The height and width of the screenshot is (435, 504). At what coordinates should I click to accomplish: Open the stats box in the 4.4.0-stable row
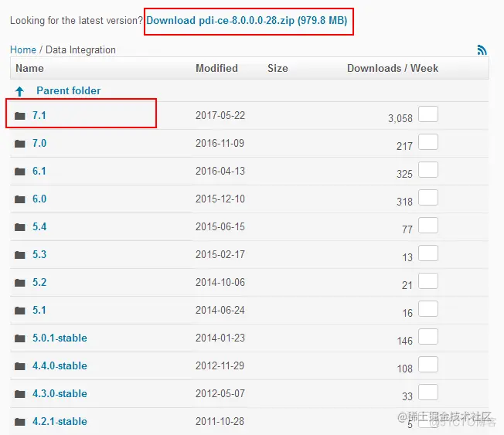click(x=428, y=365)
